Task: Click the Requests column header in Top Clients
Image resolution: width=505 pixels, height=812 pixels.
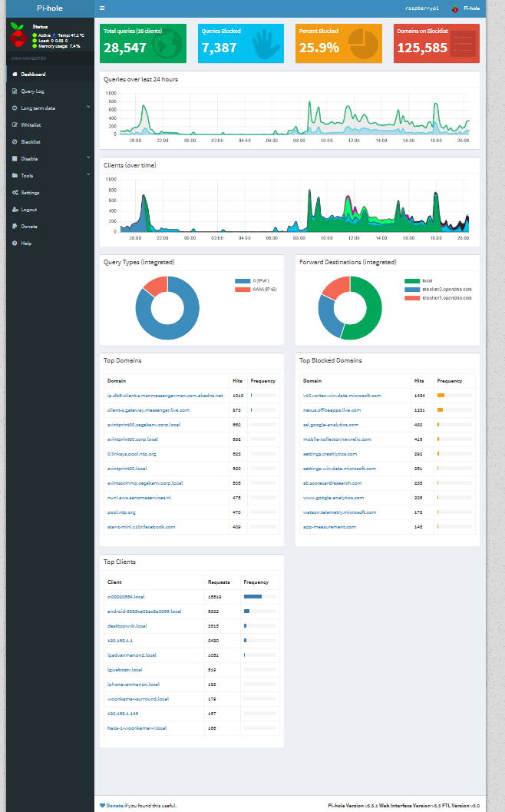Action: tap(219, 582)
